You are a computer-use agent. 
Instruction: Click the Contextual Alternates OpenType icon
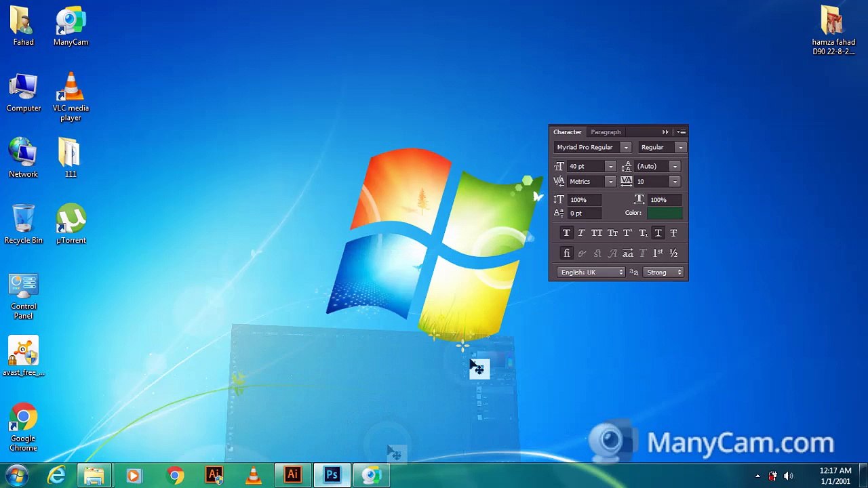582,253
